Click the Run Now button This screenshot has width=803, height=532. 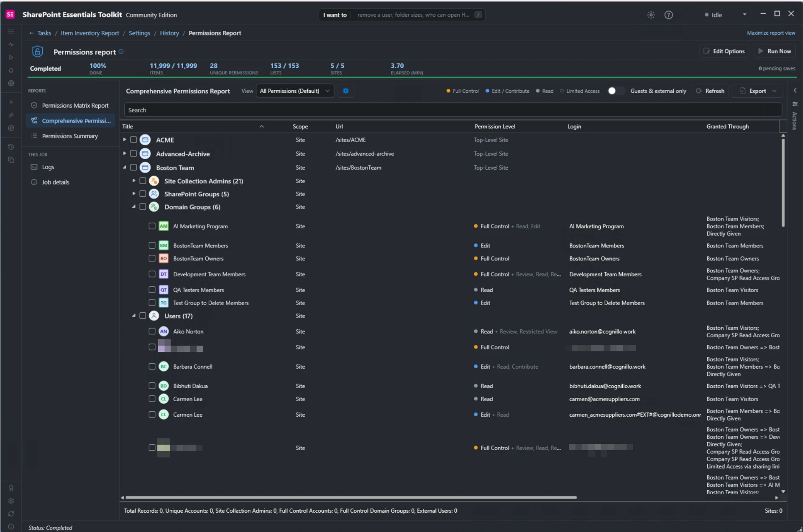(x=775, y=51)
